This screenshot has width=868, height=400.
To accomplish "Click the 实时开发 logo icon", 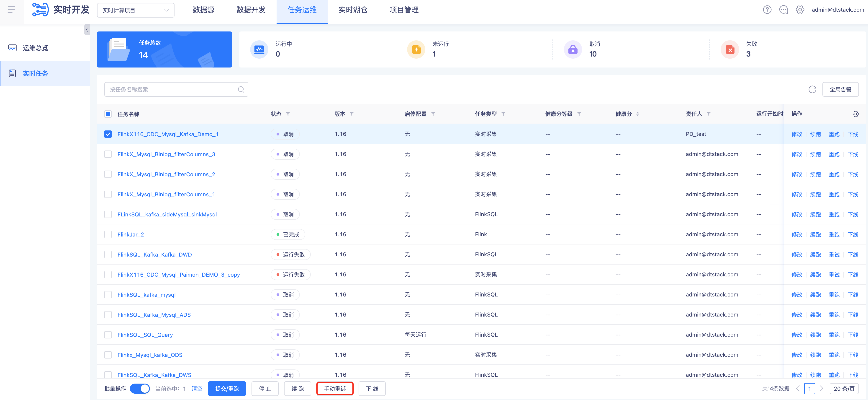I will [x=40, y=9].
